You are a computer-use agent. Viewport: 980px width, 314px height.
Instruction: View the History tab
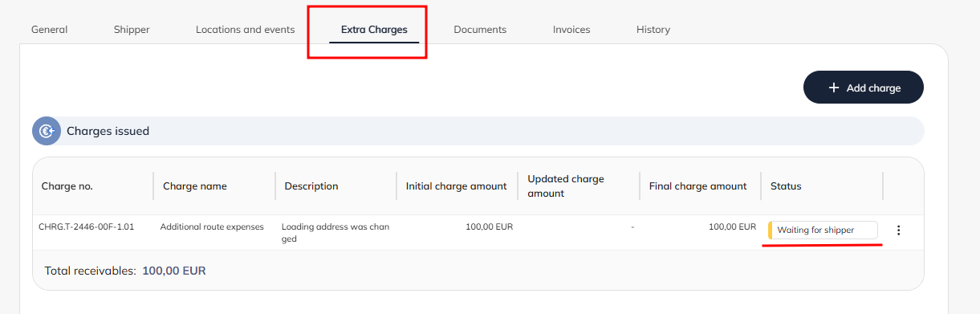(653, 30)
